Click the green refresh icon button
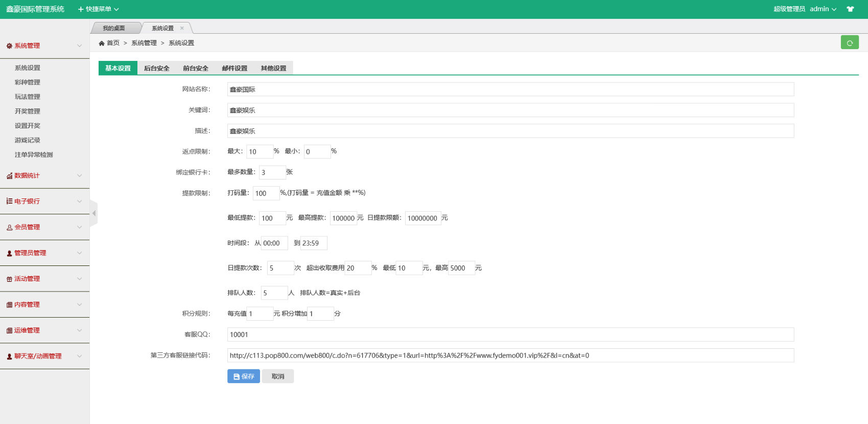 (849, 43)
